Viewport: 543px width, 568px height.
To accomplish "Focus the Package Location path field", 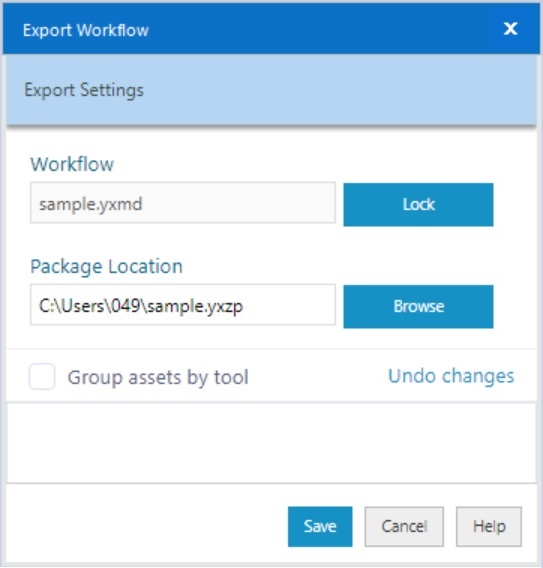I will point(183,305).
